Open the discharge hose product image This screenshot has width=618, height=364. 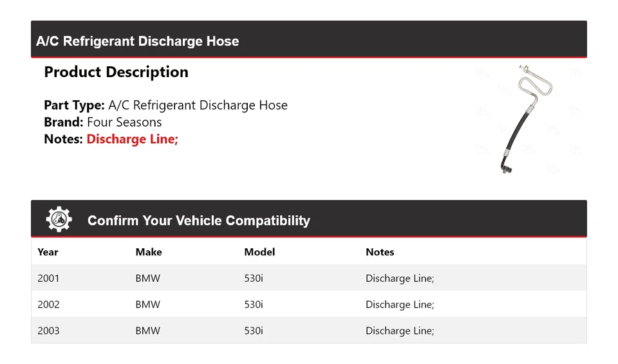(527, 119)
